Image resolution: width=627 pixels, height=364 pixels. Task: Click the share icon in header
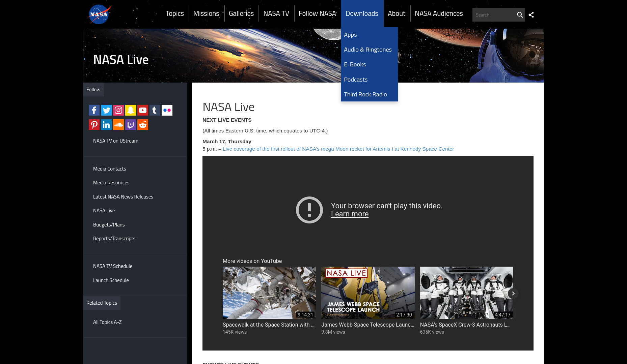pos(531,15)
